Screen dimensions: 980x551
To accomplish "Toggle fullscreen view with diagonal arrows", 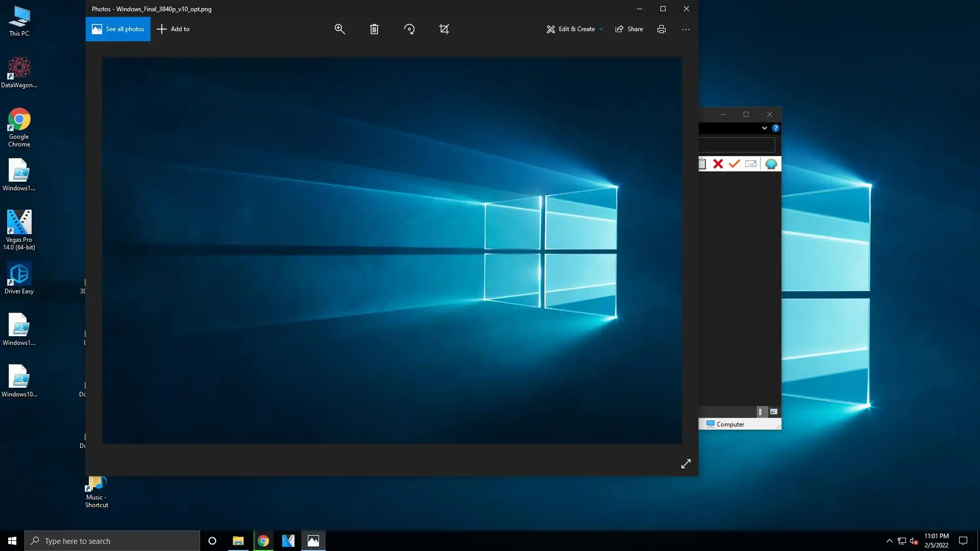I will (x=686, y=464).
